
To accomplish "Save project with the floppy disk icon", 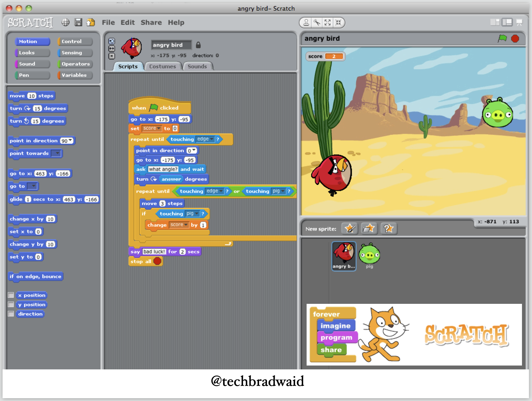I will [x=78, y=23].
